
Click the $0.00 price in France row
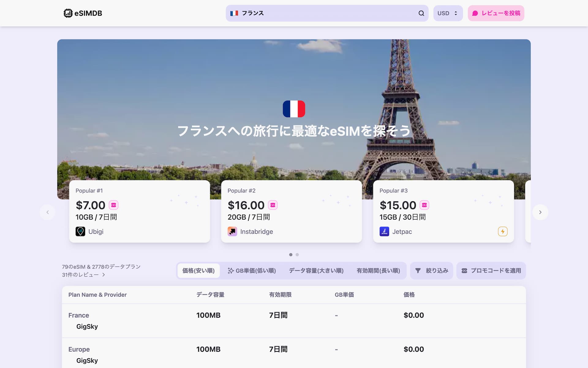point(413,315)
